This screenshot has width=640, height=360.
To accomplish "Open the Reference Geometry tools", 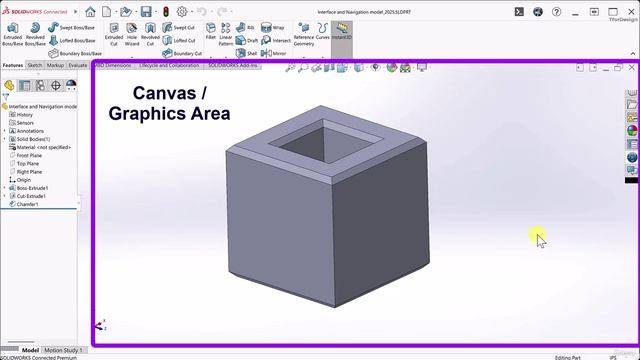I will tap(304, 34).
